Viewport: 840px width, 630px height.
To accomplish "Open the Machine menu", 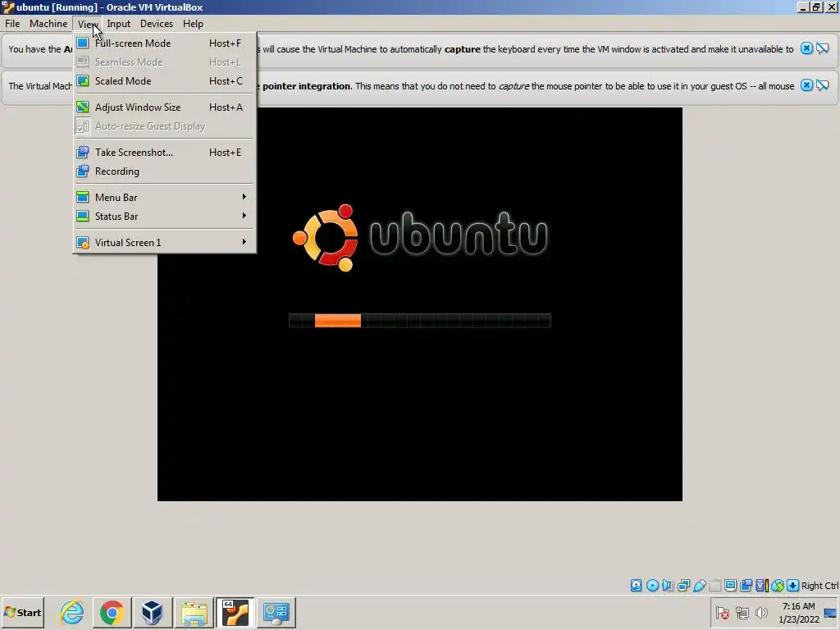I will (48, 24).
